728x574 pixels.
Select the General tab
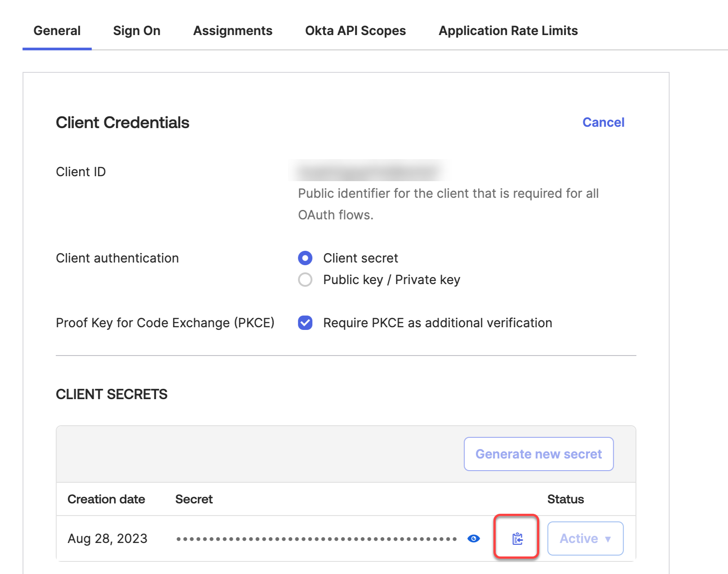[x=57, y=31]
